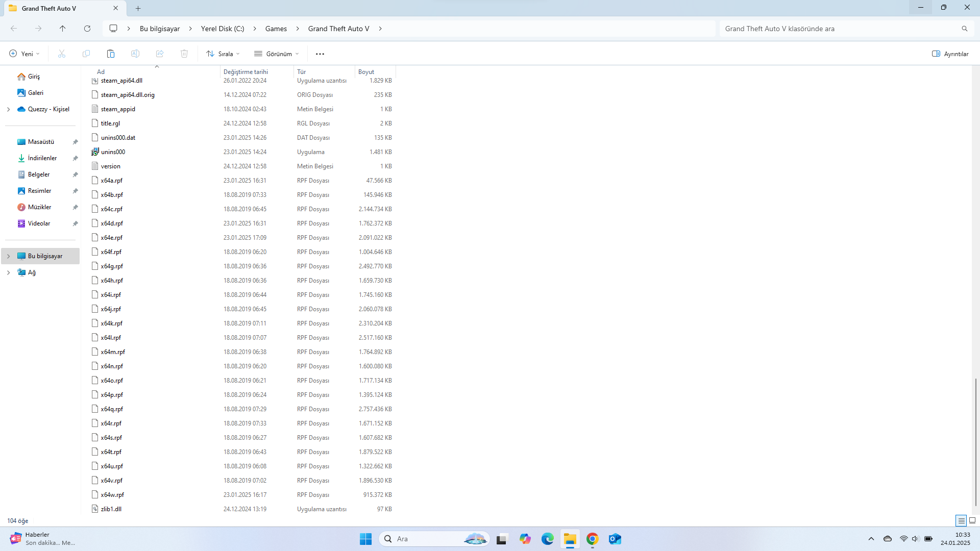Click the Paste icon in toolbar
The height and width of the screenshot is (551, 980).
[x=110, y=54]
